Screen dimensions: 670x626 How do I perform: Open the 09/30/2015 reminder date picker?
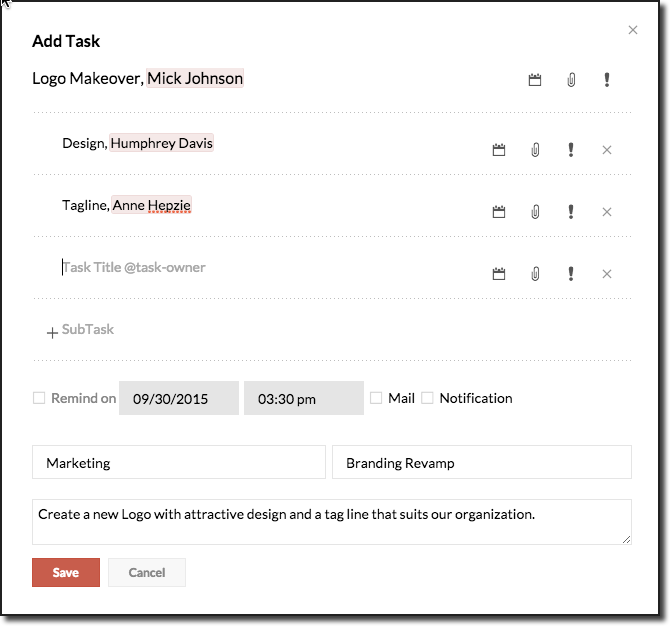point(179,398)
